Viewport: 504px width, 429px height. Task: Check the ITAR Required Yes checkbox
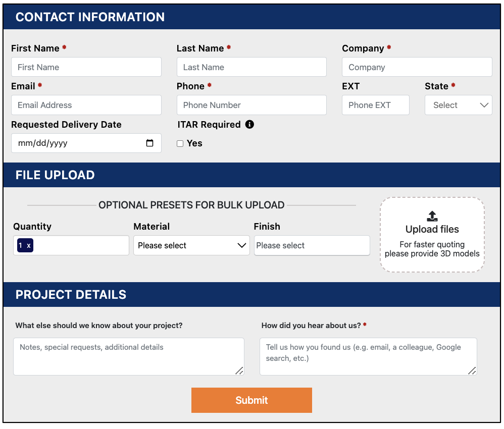[180, 144]
